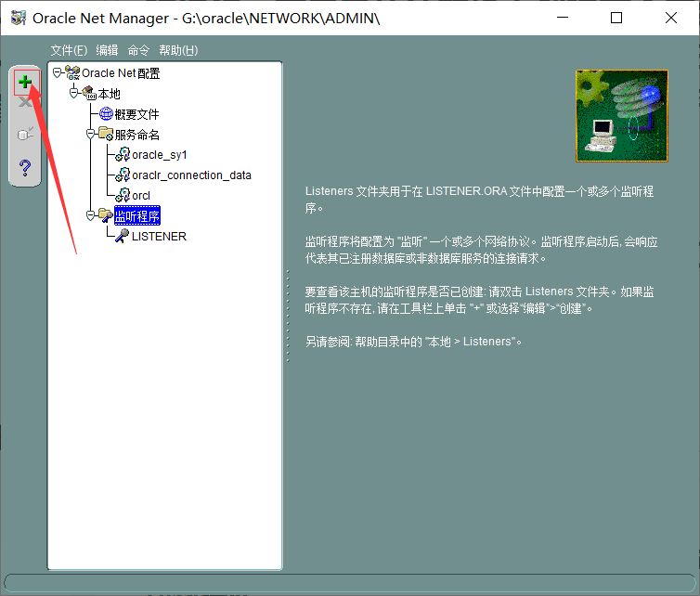Collapse the 本地 tree node
Image resolution: width=700 pixels, height=596 pixels.
74,94
